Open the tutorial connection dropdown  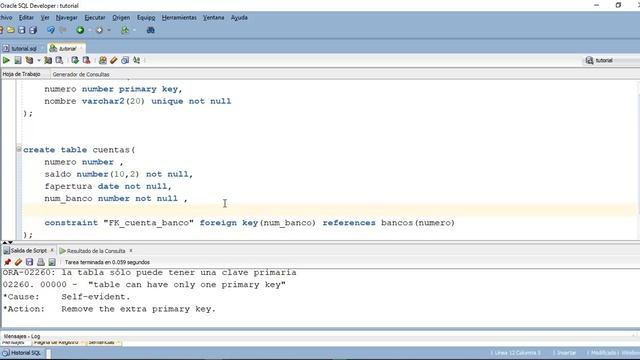pos(612,60)
